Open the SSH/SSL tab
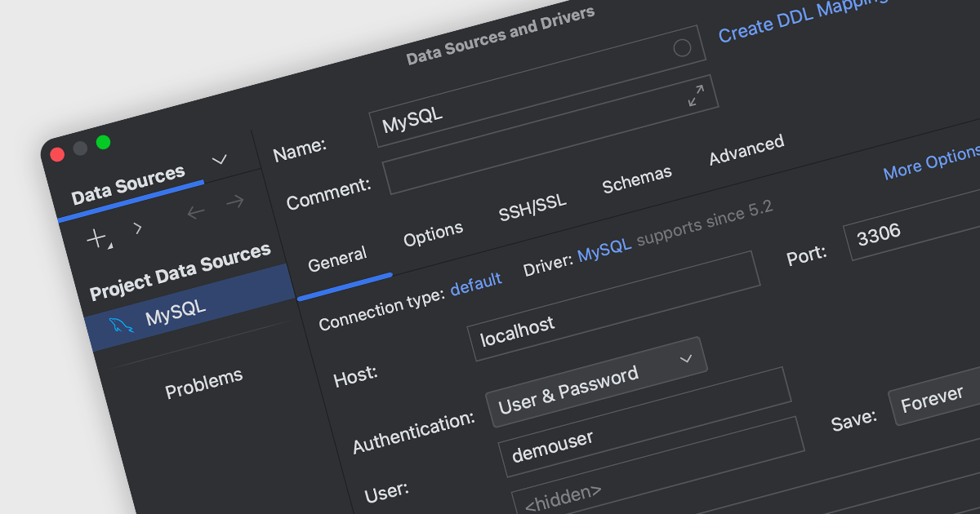980x514 pixels. point(532,206)
